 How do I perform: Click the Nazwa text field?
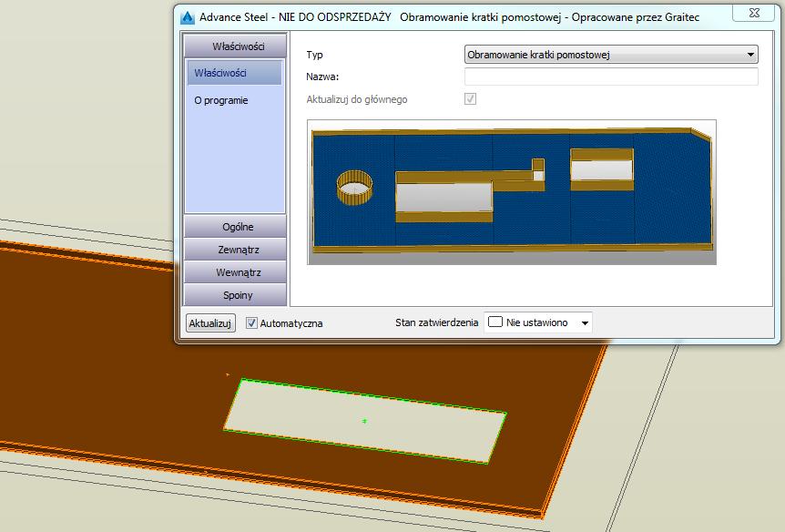coord(611,77)
